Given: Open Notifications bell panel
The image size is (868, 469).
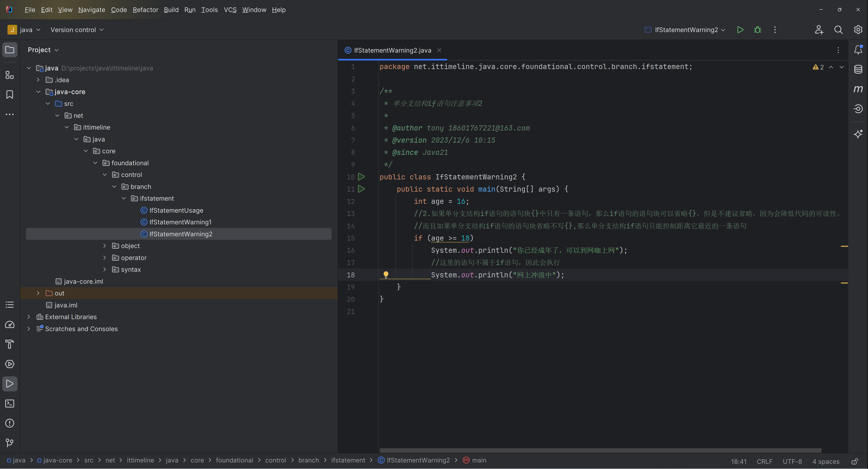Looking at the screenshot, I should [x=858, y=50].
